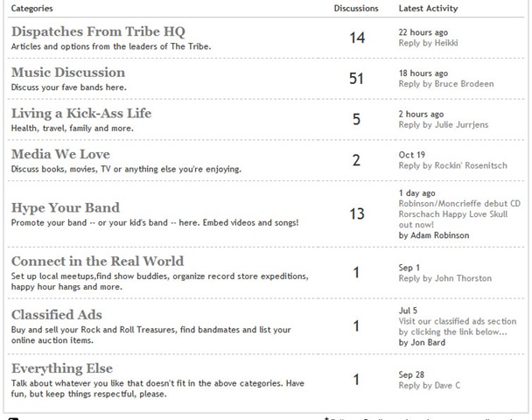View the reply by Dave C
The width and height of the screenshot is (532, 420).
(430, 386)
